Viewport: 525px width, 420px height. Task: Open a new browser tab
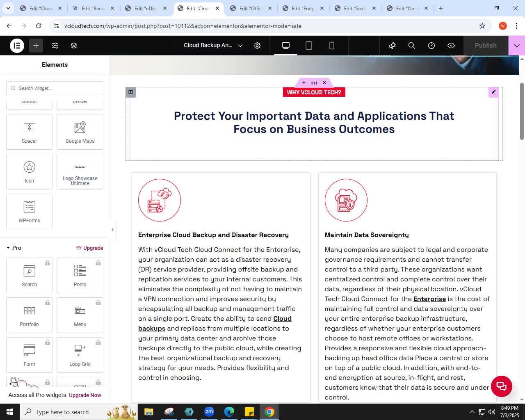pos(441,8)
